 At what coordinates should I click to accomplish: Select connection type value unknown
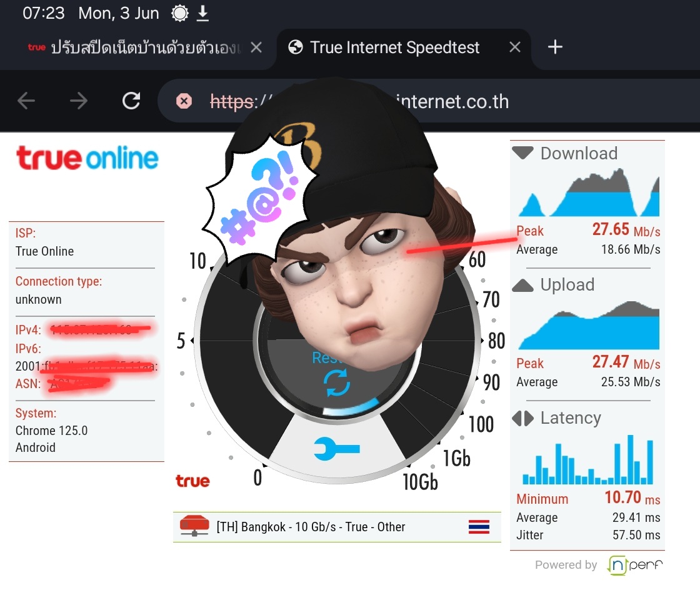(x=38, y=299)
